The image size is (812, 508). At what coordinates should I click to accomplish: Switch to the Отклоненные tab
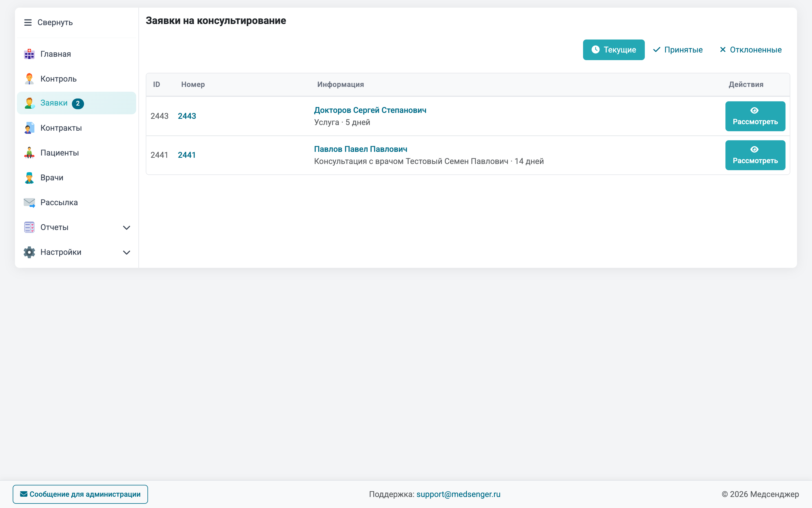(x=751, y=50)
